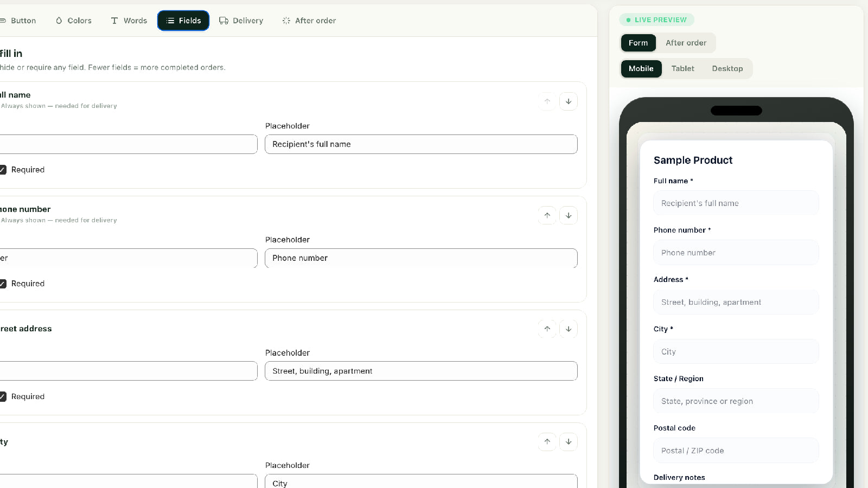Click the Delivery truck icon
Viewport: 868px width, 488px height.
(224, 21)
